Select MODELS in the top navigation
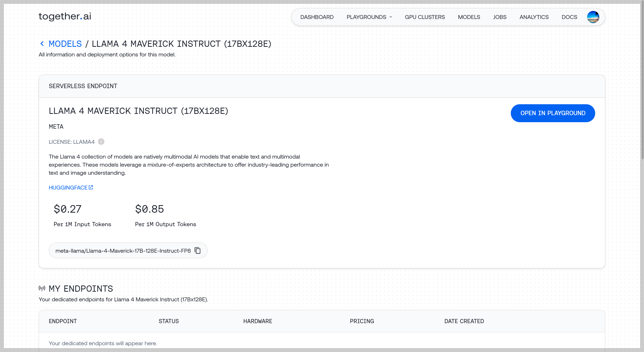The image size is (644, 352). (x=469, y=17)
